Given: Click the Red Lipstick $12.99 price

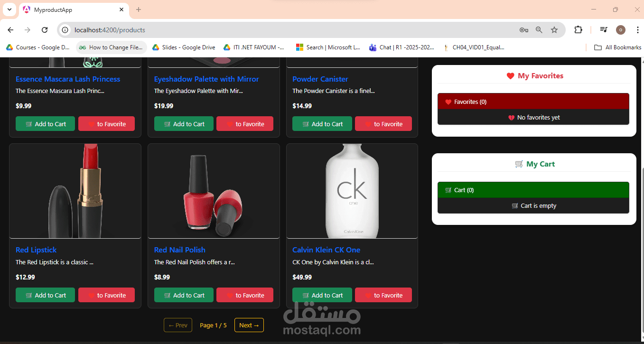Looking at the screenshot, I should click(x=25, y=277).
